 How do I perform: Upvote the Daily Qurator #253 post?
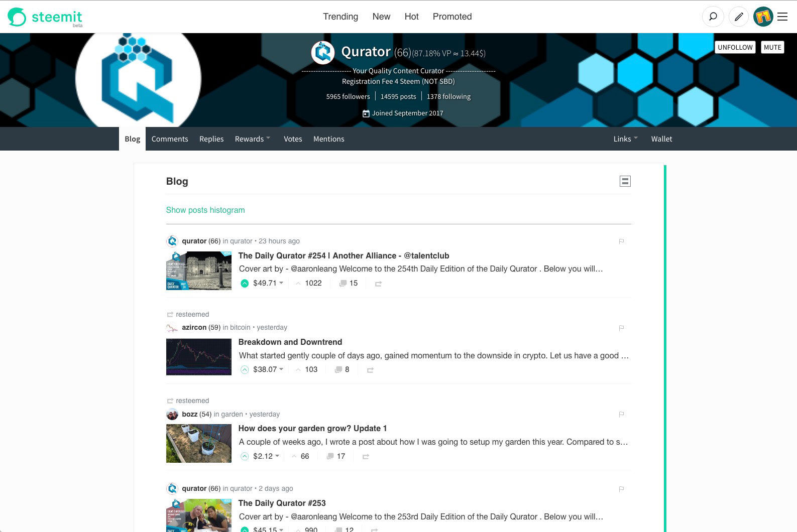(245, 529)
